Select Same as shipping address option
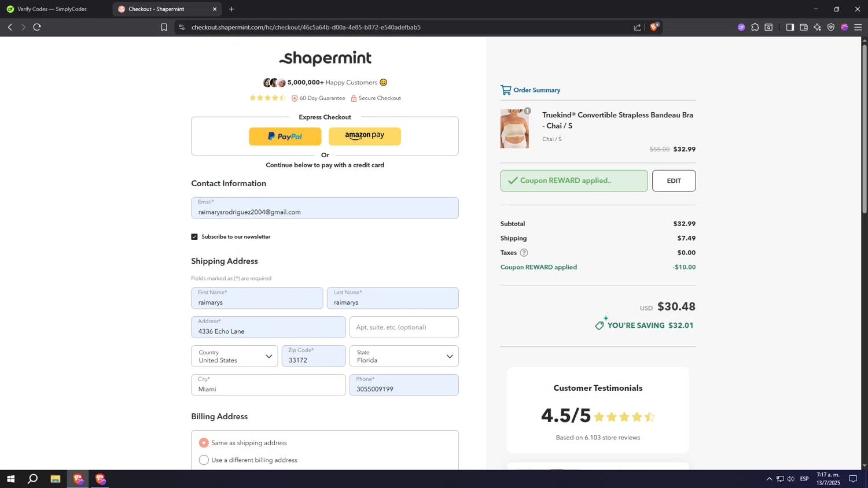868x488 pixels. click(204, 443)
